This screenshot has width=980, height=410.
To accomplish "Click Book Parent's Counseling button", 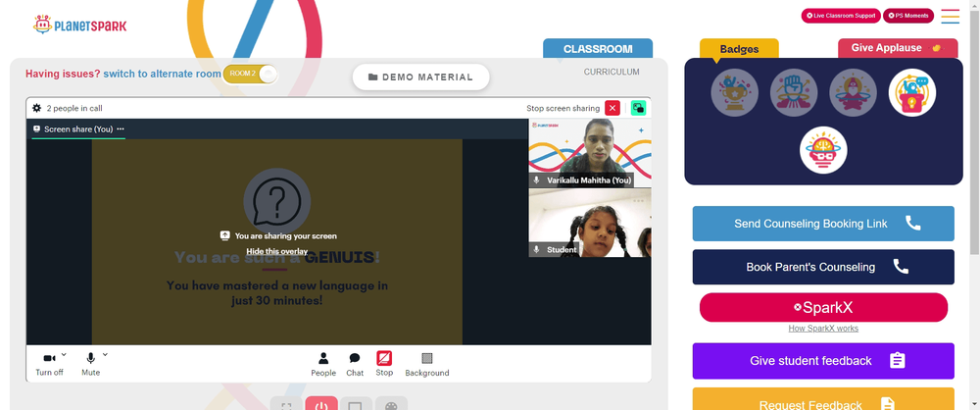I will [x=823, y=267].
